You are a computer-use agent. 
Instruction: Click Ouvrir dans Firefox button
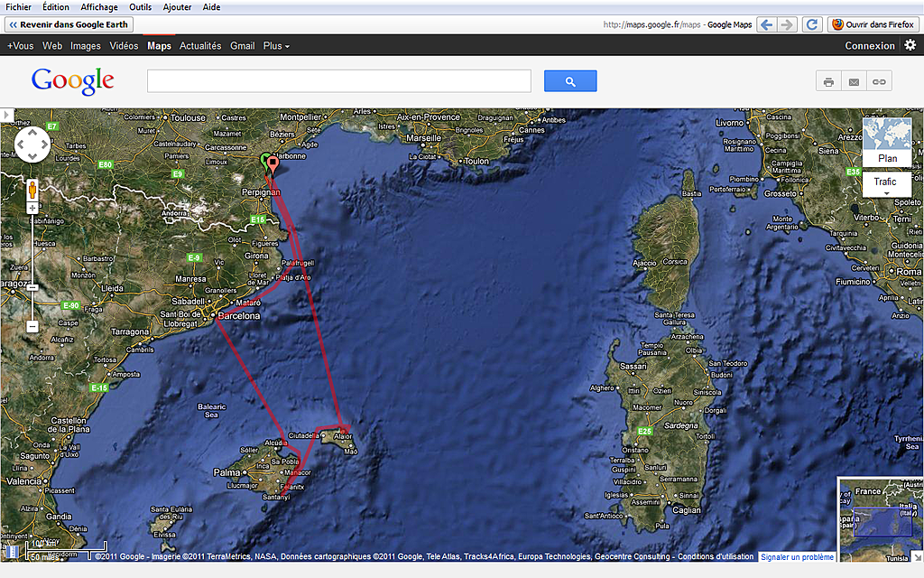click(x=873, y=24)
